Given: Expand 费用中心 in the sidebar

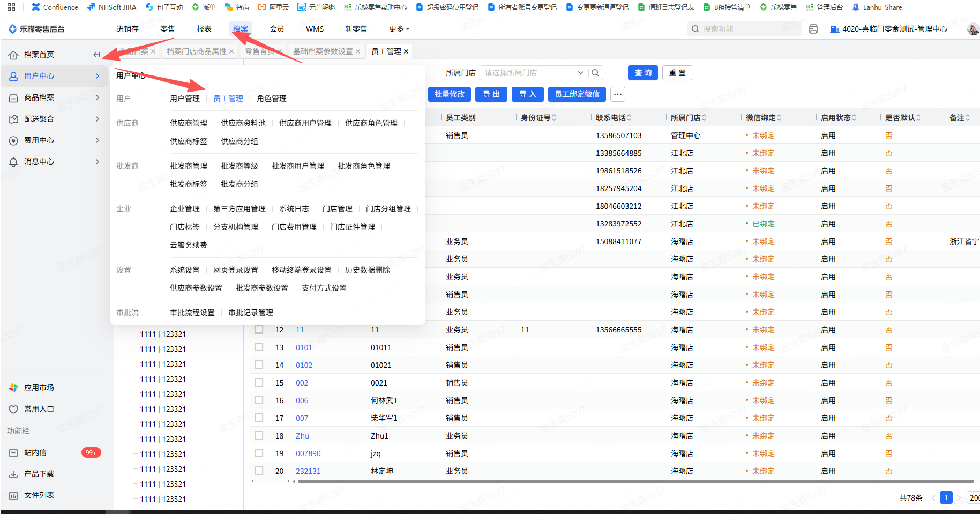Looking at the screenshot, I should (54, 140).
